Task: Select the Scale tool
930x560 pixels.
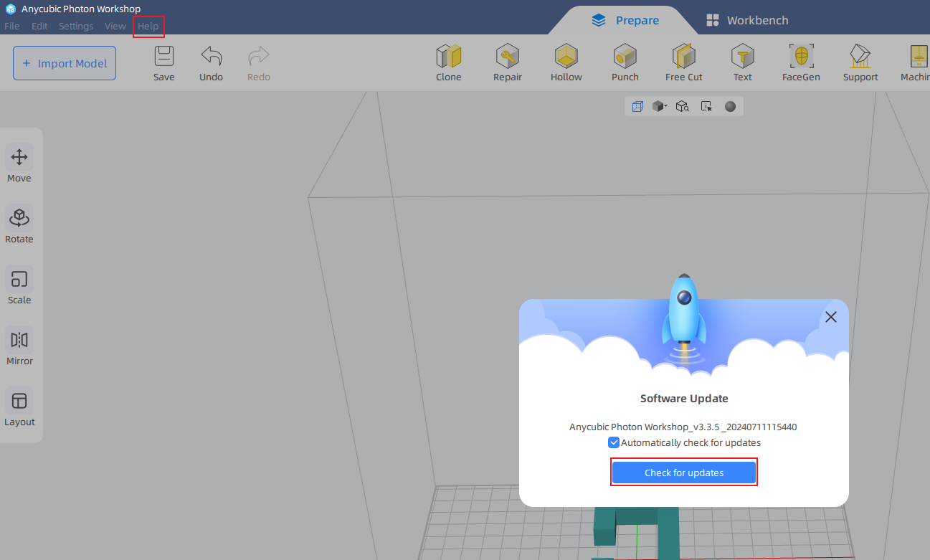Action: pos(19,286)
